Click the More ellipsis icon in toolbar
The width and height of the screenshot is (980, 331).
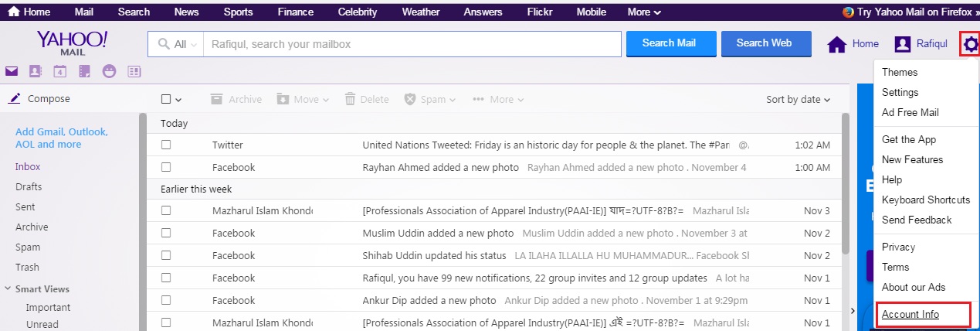478,99
